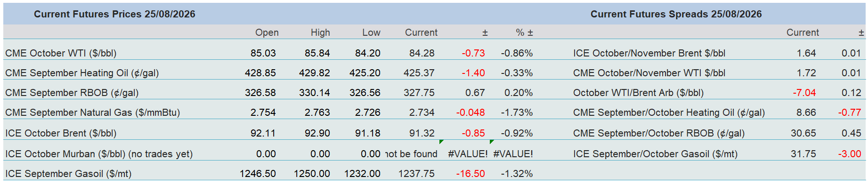Click the High column header
This screenshot has height=185, width=868.
click(x=320, y=32)
